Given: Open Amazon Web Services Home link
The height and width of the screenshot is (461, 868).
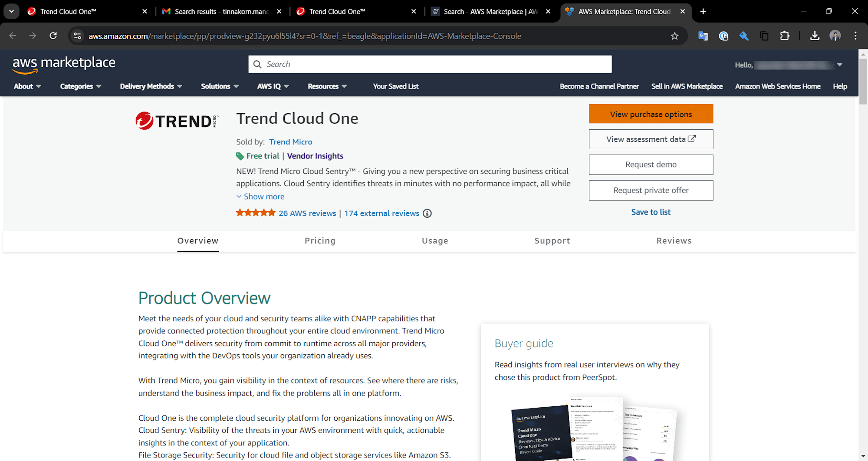Looking at the screenshot, I should coord(778,86).
